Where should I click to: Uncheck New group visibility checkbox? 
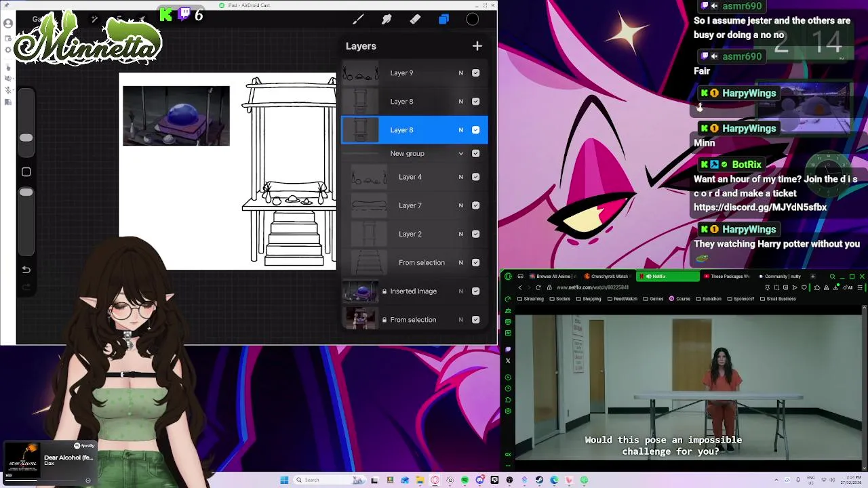(x=475, y=154)
